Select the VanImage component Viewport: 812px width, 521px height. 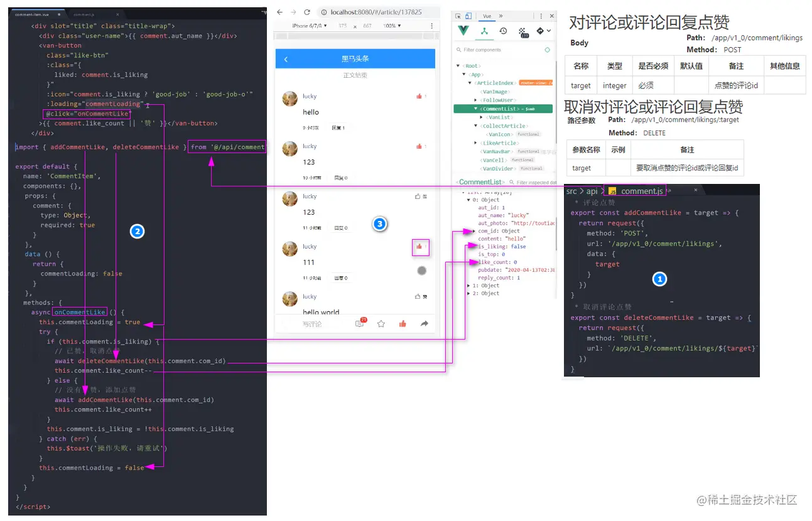(x=495, y=92)
